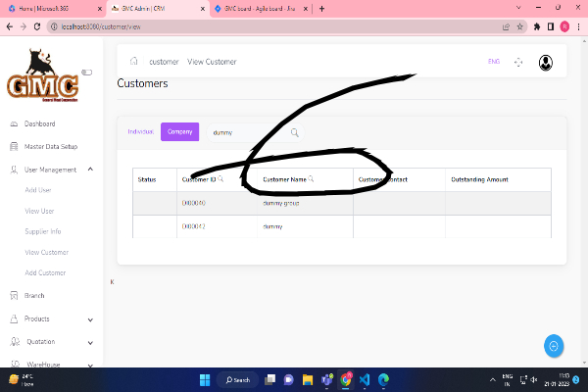Open Master Data Setup in the sidebar
This screenshot has height=392, width=588.
[50, 147]
